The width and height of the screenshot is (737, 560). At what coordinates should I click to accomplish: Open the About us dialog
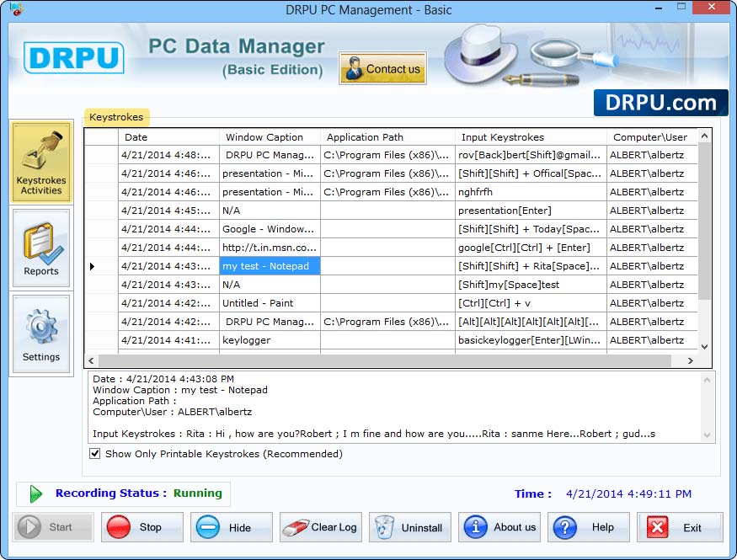click(x=499, y=527)
